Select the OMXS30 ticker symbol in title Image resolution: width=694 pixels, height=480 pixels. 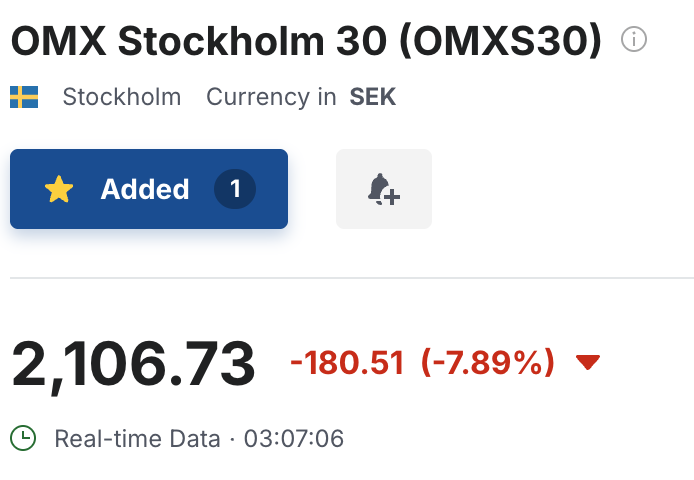point(501,41)
